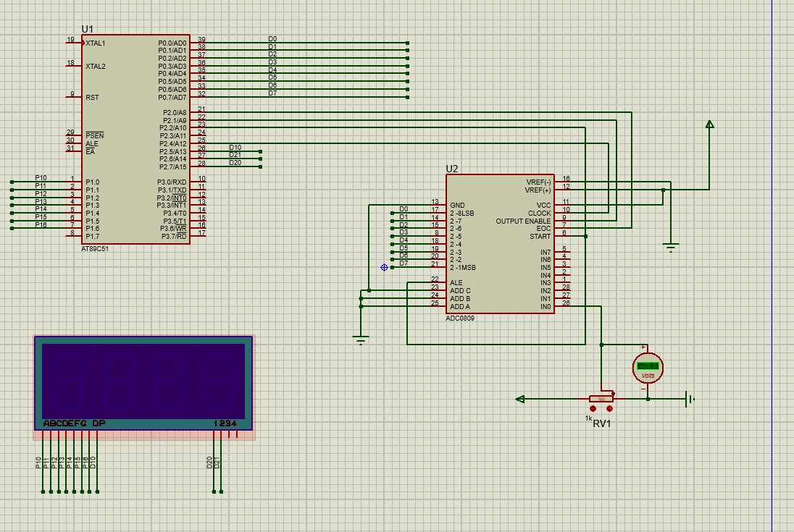
Task: Click the EA pin label on U1
Action: (x=90, y=152)
